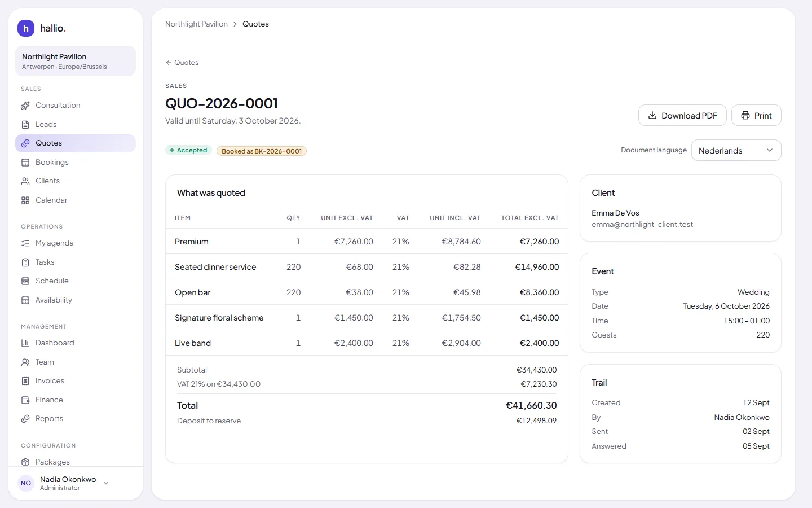Screen dimensions: 812x508
Task: Click the Packages box icon
Action: pyautogui.click(x=25, y=462)
